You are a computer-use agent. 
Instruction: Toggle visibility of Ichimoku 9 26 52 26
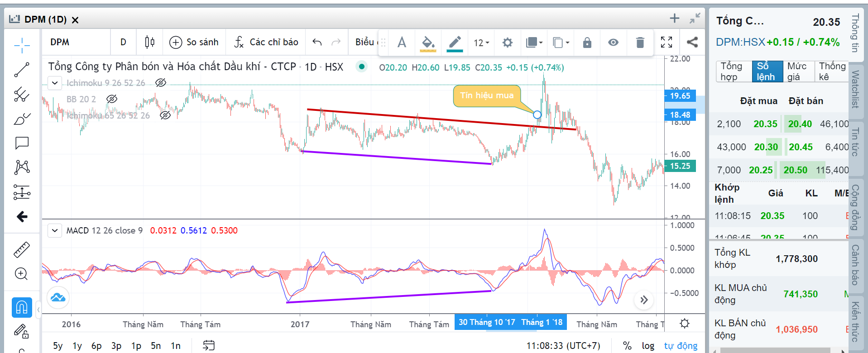click(x=161, y=83)
